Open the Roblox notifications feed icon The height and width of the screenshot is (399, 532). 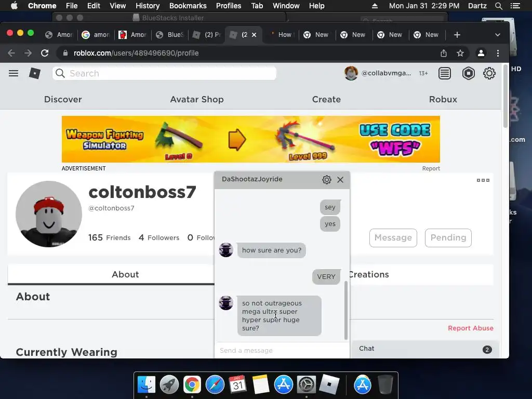(x=445, y=73)
